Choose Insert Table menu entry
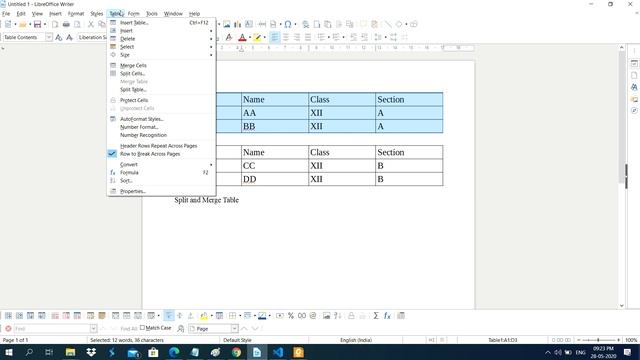Screen dimensions: 640x360 coord(161,23)
